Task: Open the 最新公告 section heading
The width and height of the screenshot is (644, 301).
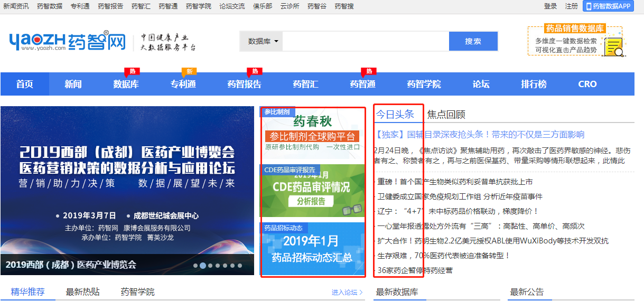Action: [527, 292]
